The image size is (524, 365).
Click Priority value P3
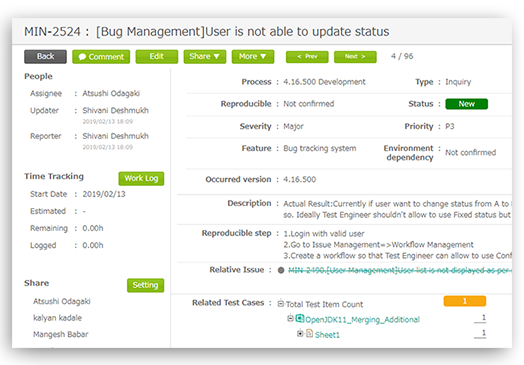coord(449,126)
